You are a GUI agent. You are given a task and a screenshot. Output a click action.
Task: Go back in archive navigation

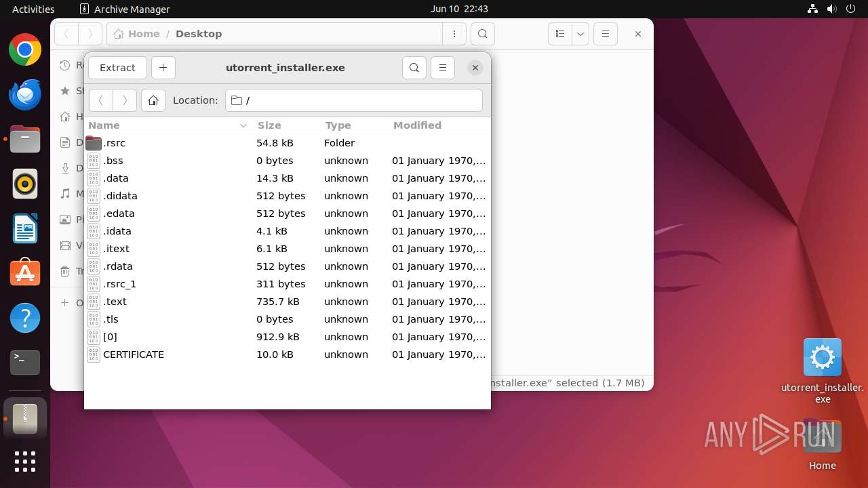coord(101,100)
